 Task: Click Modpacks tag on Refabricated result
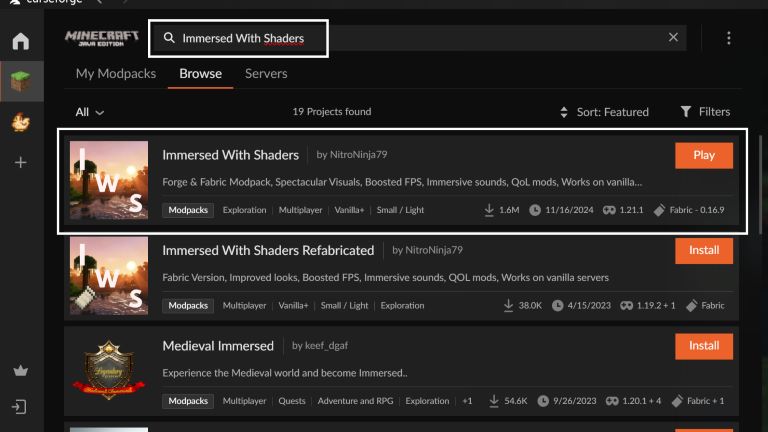(x=188, y=306)
